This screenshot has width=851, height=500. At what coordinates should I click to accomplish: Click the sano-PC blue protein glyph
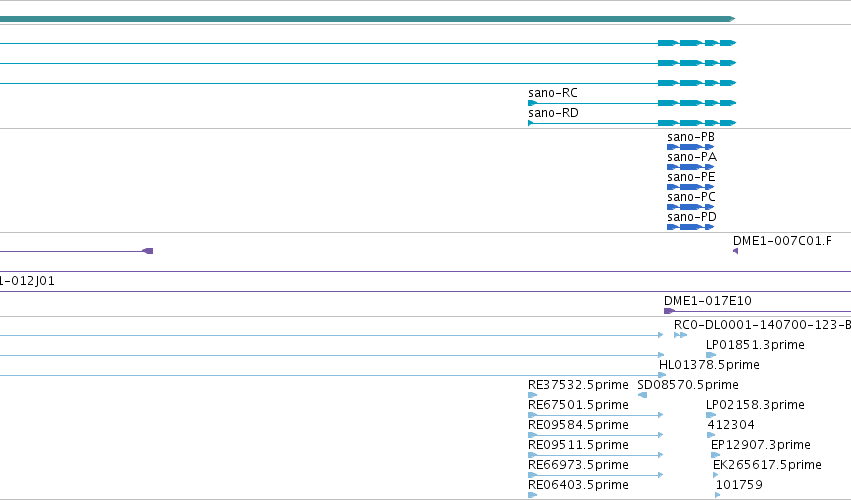[x=690, y=207]
